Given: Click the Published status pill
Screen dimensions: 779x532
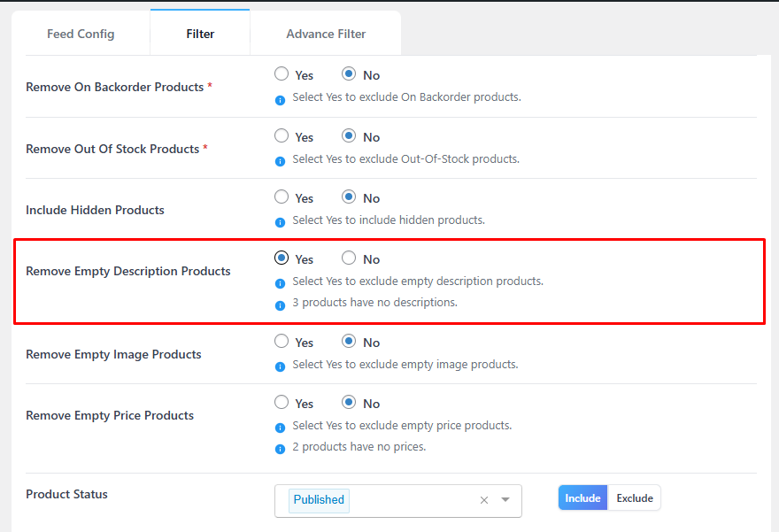Looking at the screenshot, I should (318, 500).
